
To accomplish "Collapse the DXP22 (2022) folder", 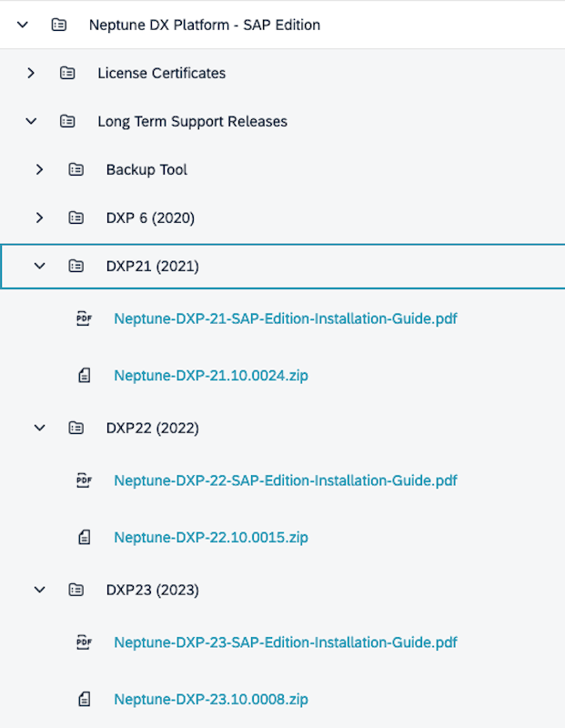I will point(39,428).
